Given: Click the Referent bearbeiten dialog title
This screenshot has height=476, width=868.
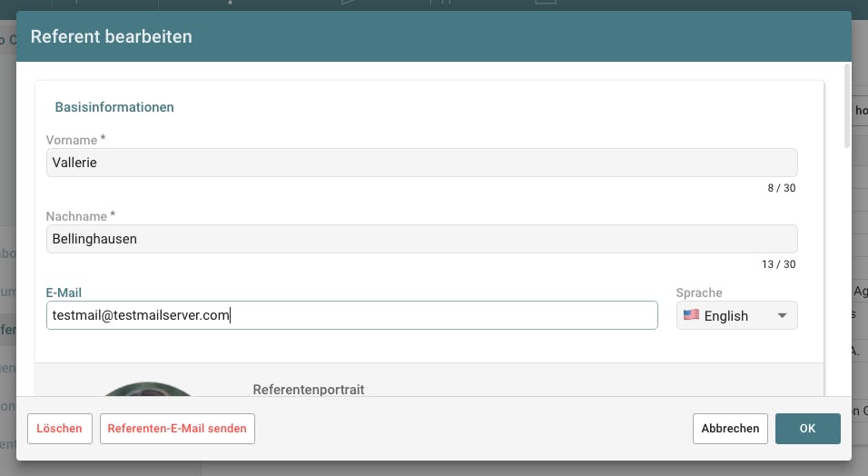Looking at the screenshot, I should coord(111,37).
